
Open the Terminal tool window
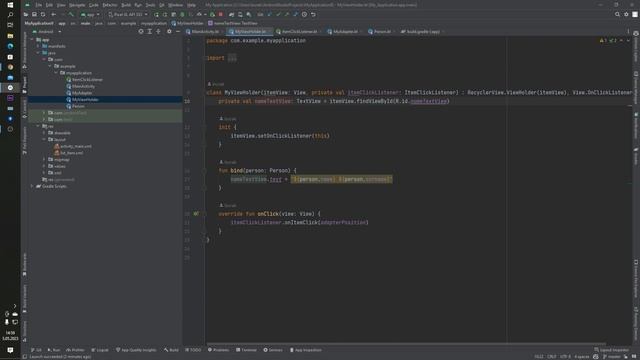(247, 350)
